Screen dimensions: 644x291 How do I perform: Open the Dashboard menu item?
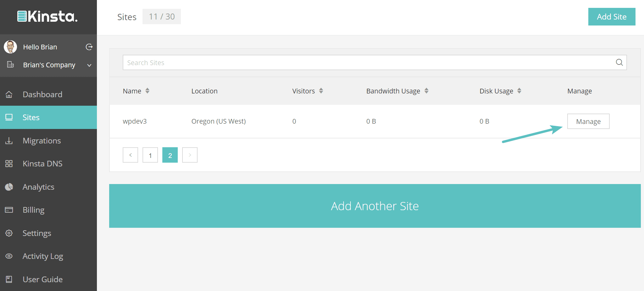pos(48,94)
